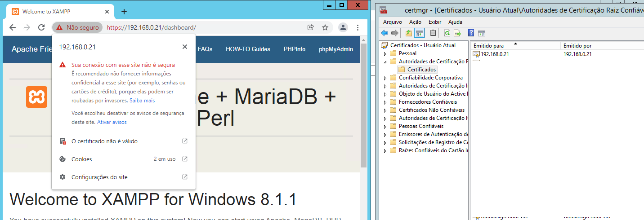Open external link icon next to Cookies
The height and width of the screenshot is (220, 644).
point(185,159)
